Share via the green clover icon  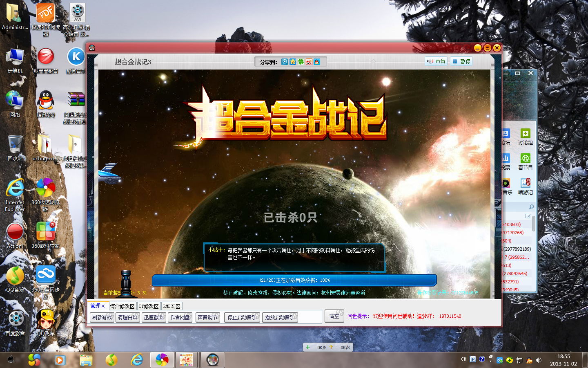301,62
